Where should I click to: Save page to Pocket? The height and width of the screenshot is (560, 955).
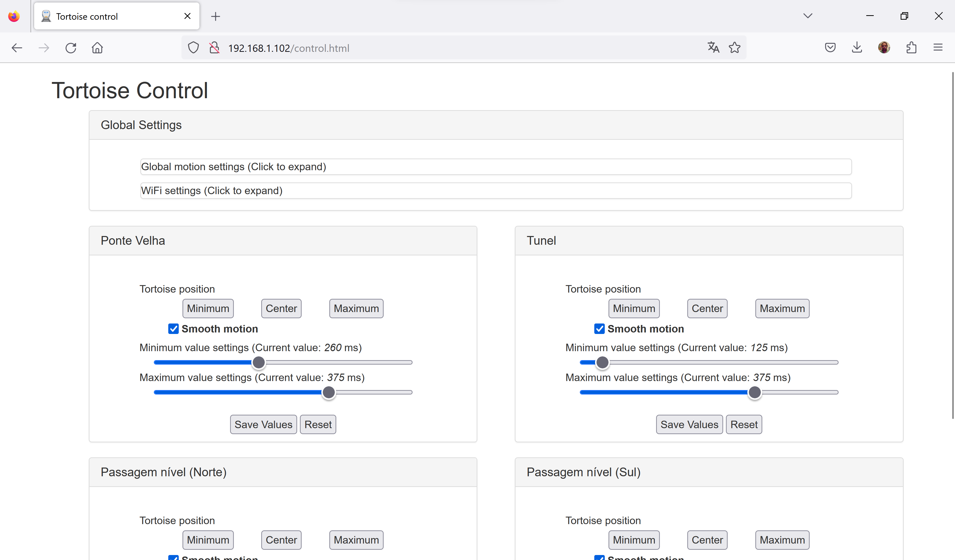pyautogui.click(x=830, y=48)
